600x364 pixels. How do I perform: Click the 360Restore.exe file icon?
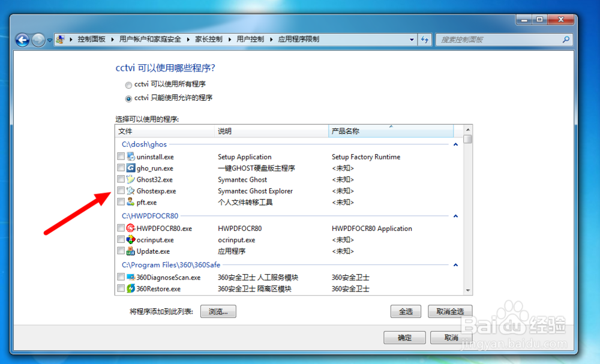coord(131,288)
